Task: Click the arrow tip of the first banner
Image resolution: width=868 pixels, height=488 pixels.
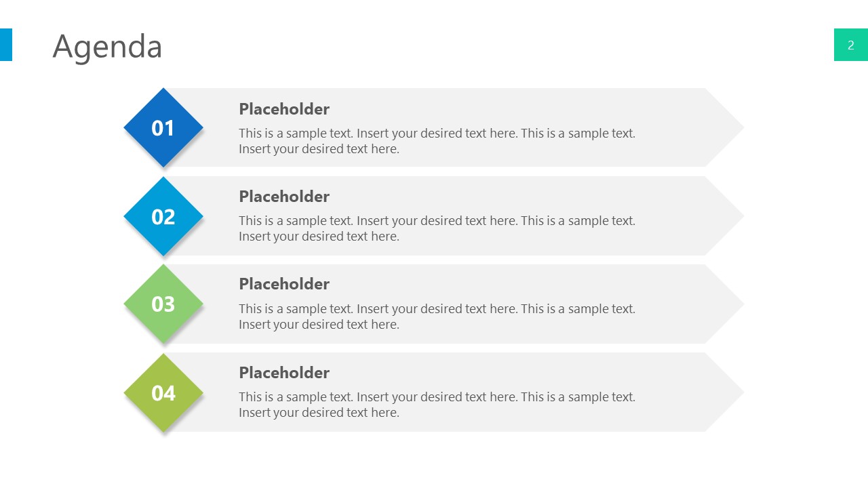Action: (727, 127)
